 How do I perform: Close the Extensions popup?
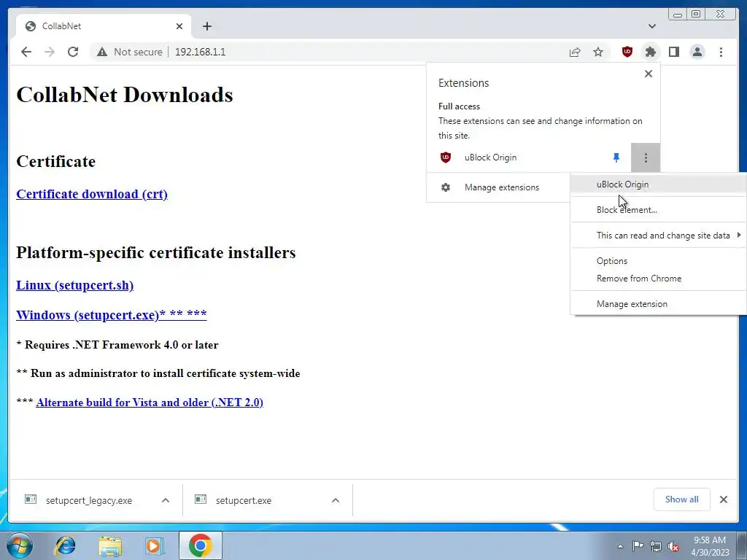649,74
